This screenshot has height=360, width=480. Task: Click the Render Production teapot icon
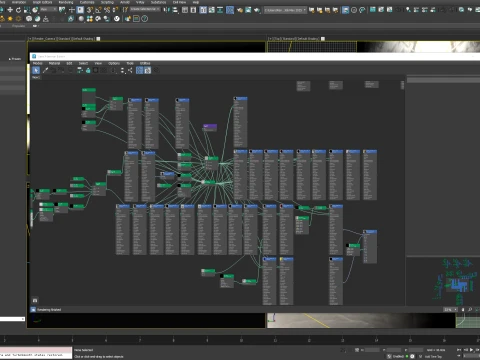[257, 10]
